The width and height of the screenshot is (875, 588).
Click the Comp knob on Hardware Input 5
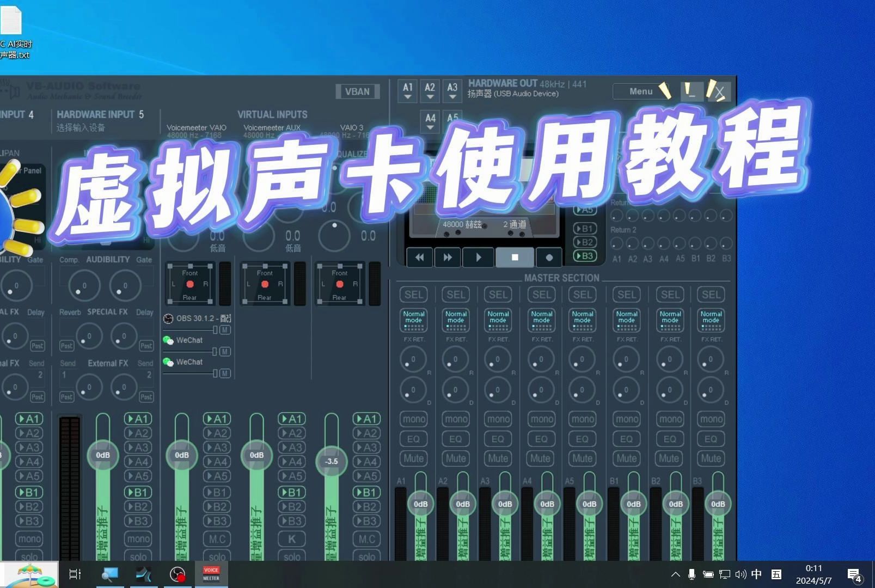coord(84,285)
